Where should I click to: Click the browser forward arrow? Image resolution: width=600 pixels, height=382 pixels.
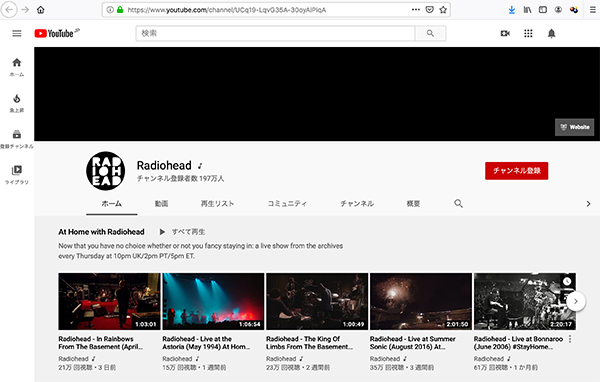pos(25,10)
